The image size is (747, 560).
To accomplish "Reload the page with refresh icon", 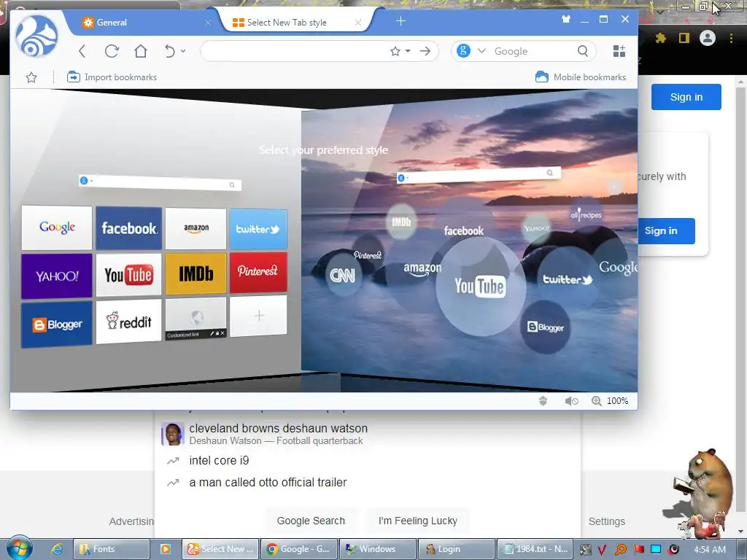I will [112, 51].
